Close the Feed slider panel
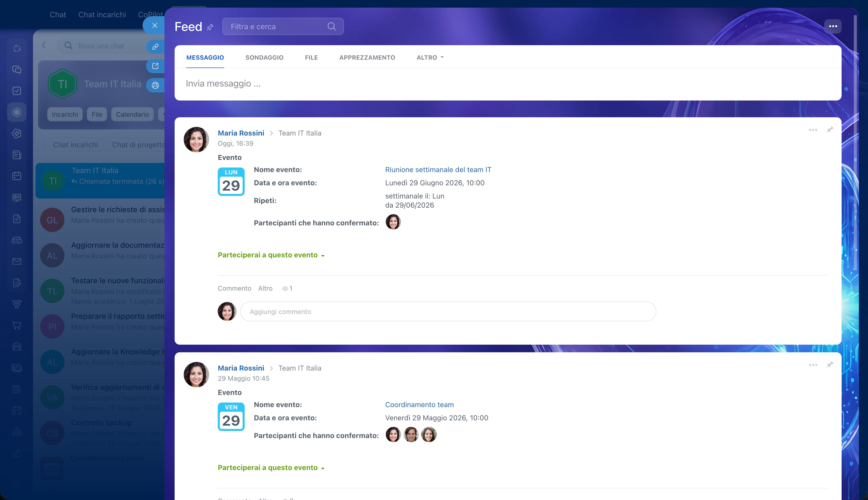This screenshot has width=868, height=500. click(x=155, y=25)
